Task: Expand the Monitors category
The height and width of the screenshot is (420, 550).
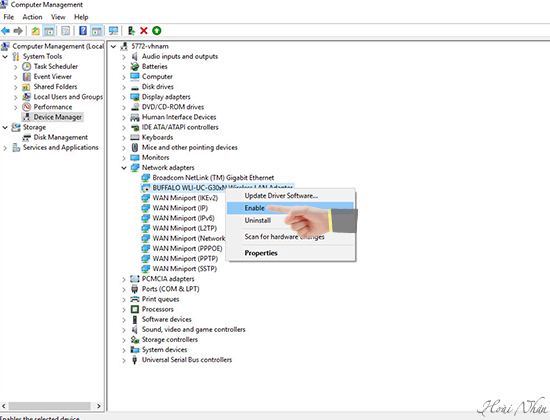Action: tap(124, 158)
